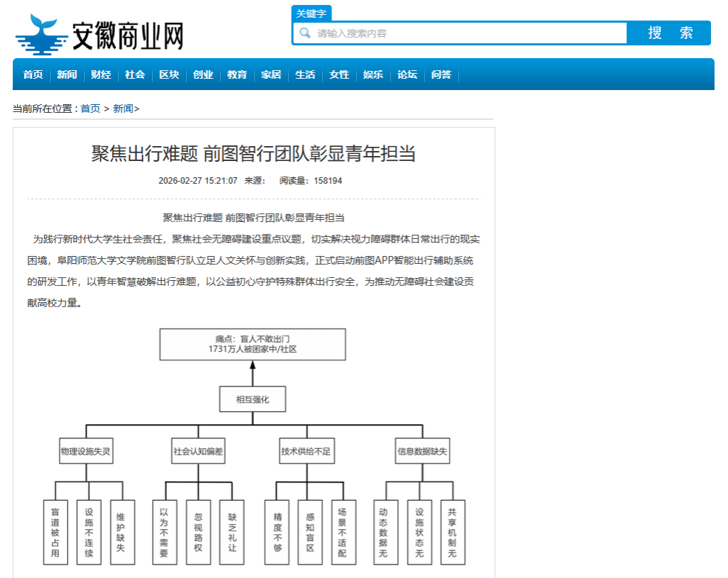Go to the 家居 section
728x578 pixels.
[x=271, y=74]
